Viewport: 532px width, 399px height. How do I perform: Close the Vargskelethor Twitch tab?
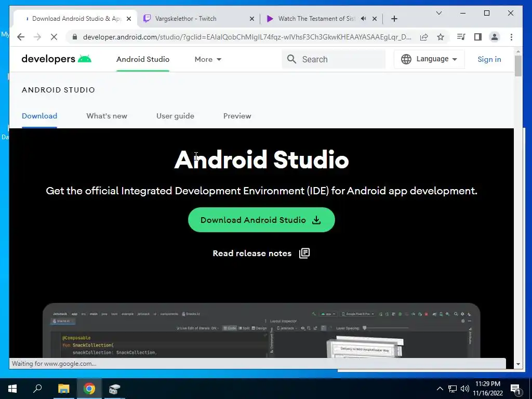[x=252, y=19]
